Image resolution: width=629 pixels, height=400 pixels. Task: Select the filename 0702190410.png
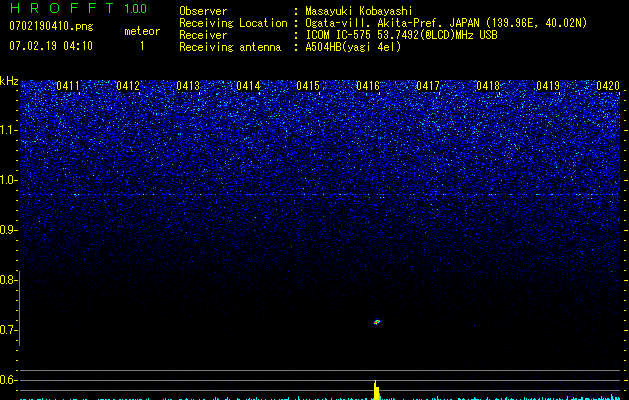point(51,27)
